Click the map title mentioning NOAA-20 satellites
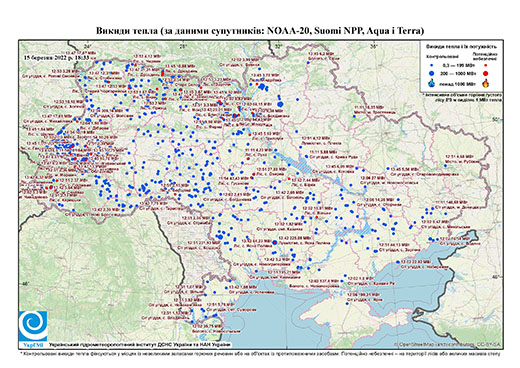Screen dimensions: 520x368 pyautogui.click(x=260, y=31)
